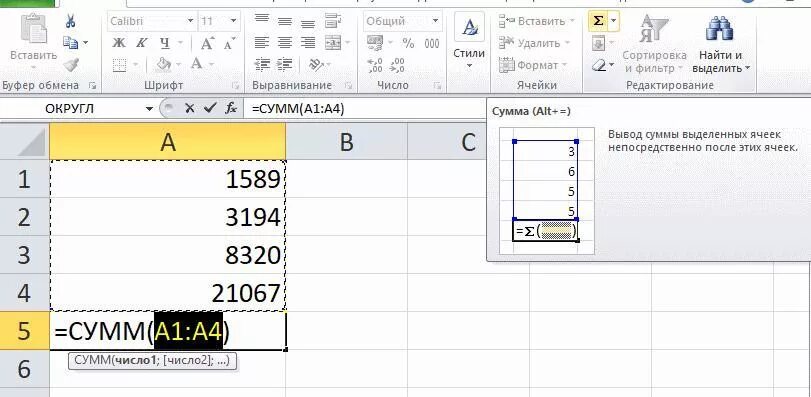Open the ОКРУГЛ name box dropdown
Screen dimensions: 811x397
(149, 109)
